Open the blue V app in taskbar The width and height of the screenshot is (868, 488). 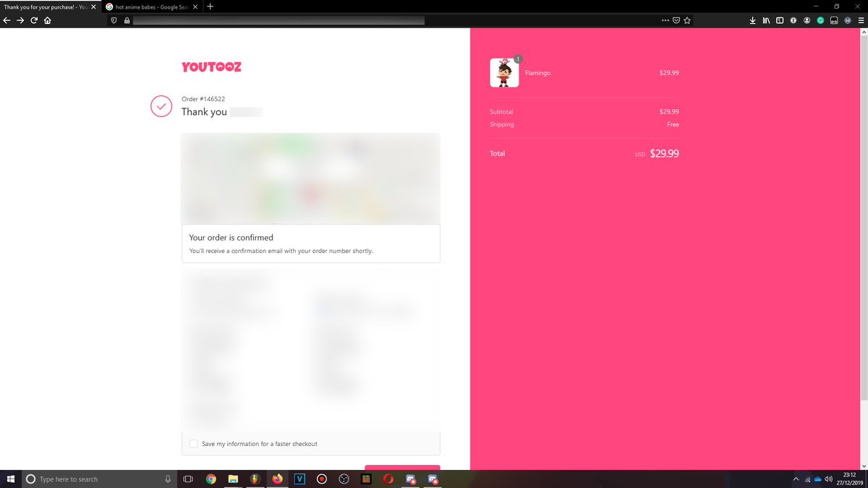pos(299,479)
